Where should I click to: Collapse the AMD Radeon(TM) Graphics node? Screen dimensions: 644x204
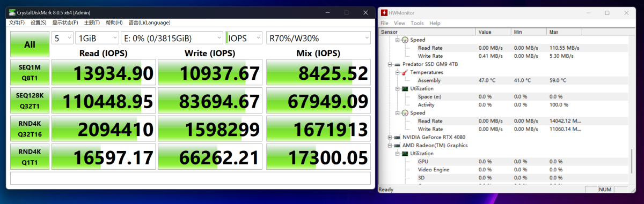coord(390,145)
